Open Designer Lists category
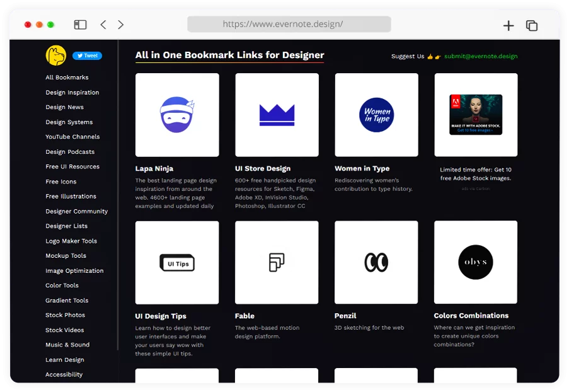Screen dimensions: 569x392 click(66, 226)
